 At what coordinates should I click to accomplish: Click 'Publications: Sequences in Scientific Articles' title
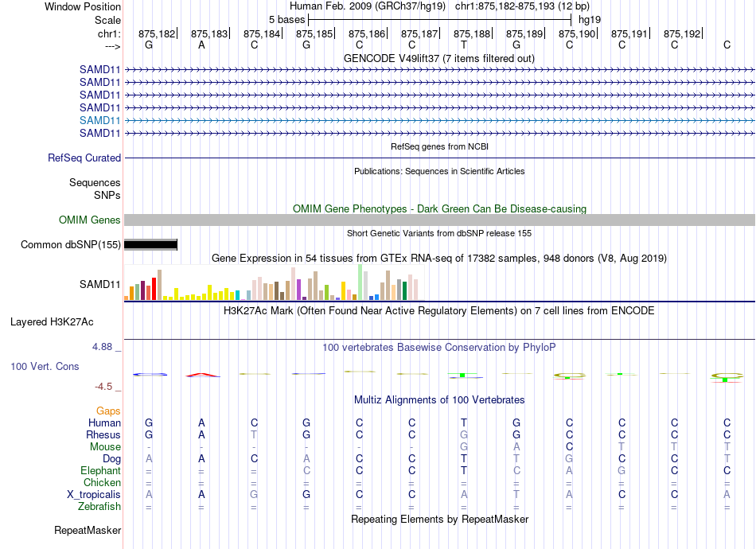point(439,171)
